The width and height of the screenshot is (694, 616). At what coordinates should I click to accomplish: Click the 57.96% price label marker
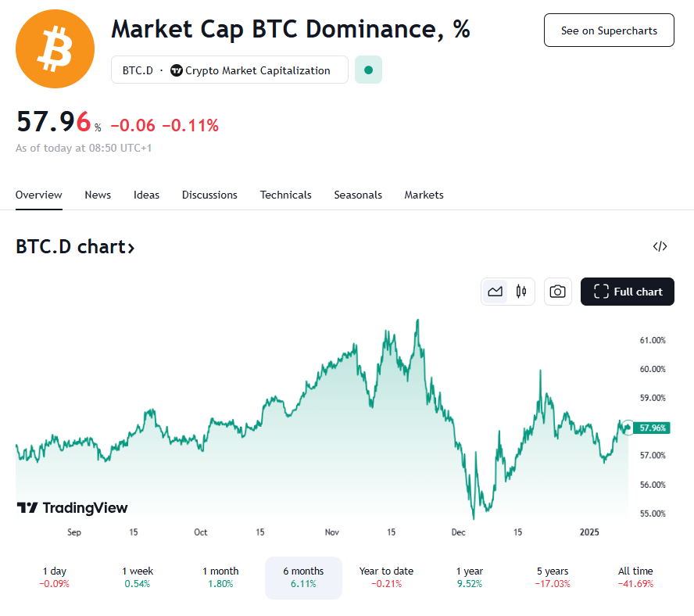pos(652,428)
